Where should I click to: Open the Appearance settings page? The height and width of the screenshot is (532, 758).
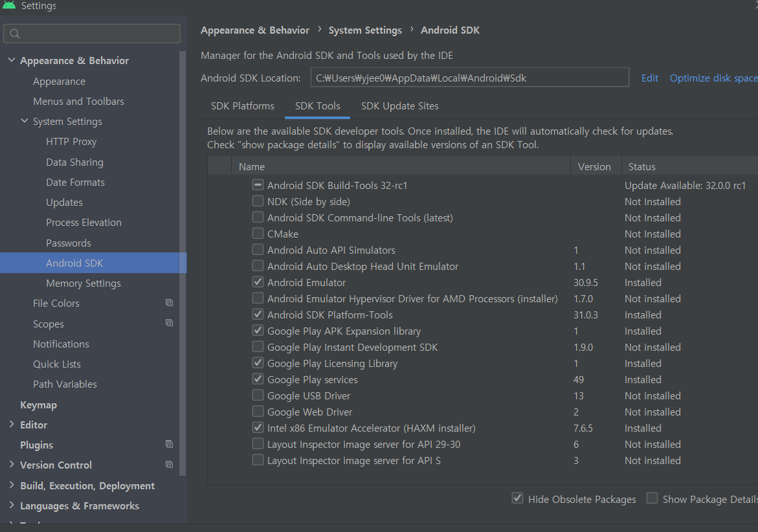(59, 81)
